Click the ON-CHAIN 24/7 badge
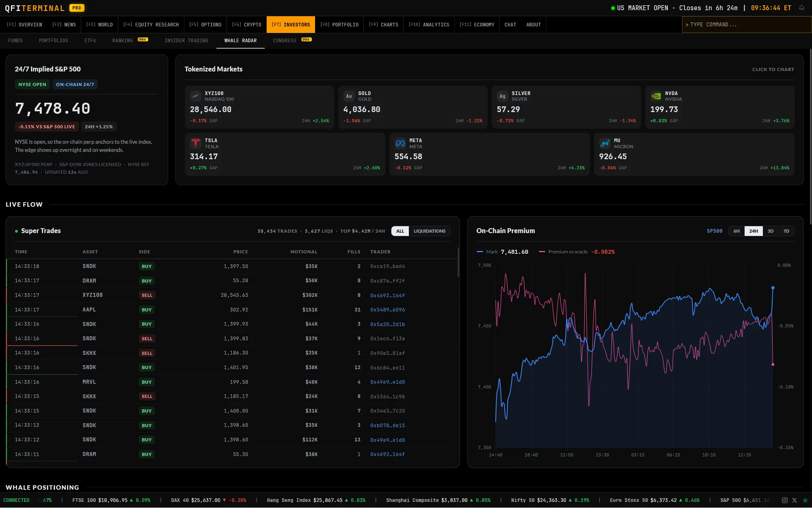Image resolution: width=812 pixels, height=508 pixels. point(75,84)
